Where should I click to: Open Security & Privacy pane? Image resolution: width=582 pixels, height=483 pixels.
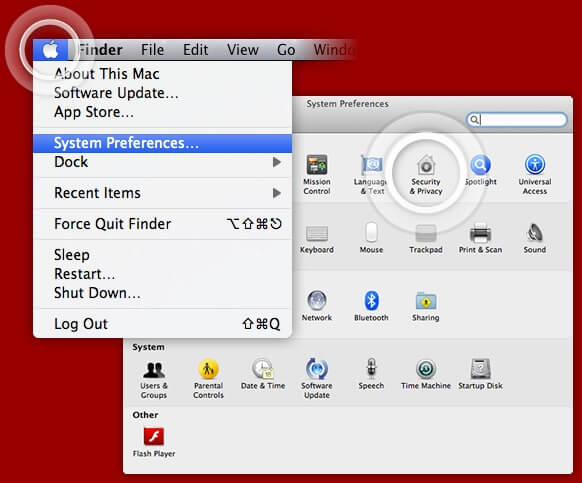click(x=426, y=174)
